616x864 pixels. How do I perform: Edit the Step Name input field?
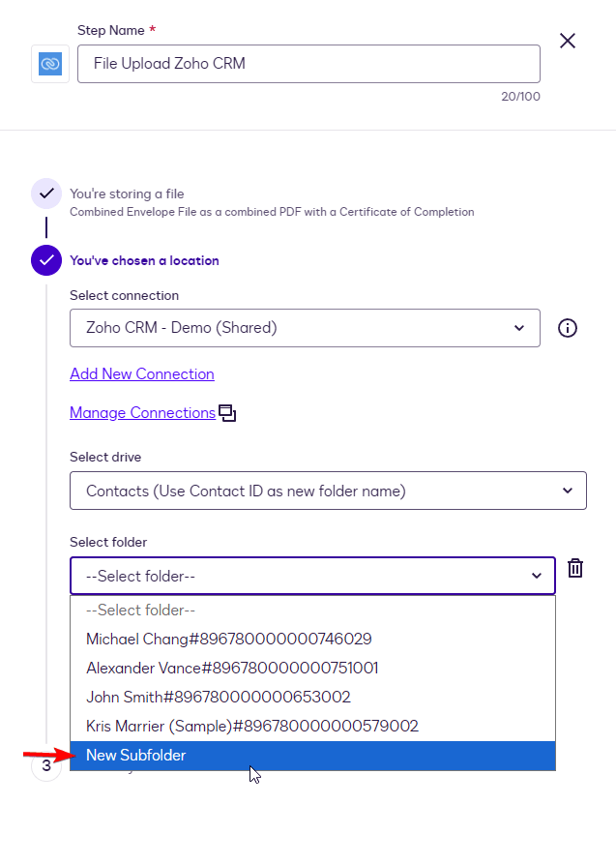pyautogui.click(x=308, y=64)
